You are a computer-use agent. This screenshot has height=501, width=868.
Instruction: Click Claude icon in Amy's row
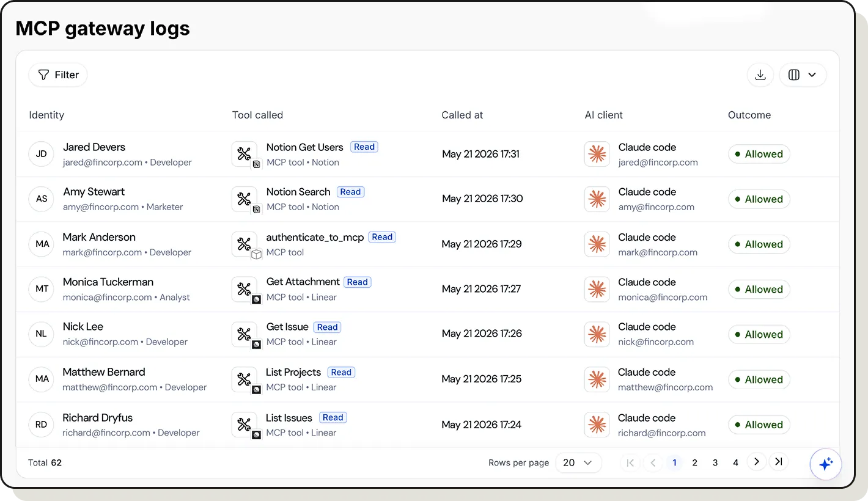[597, 199]
